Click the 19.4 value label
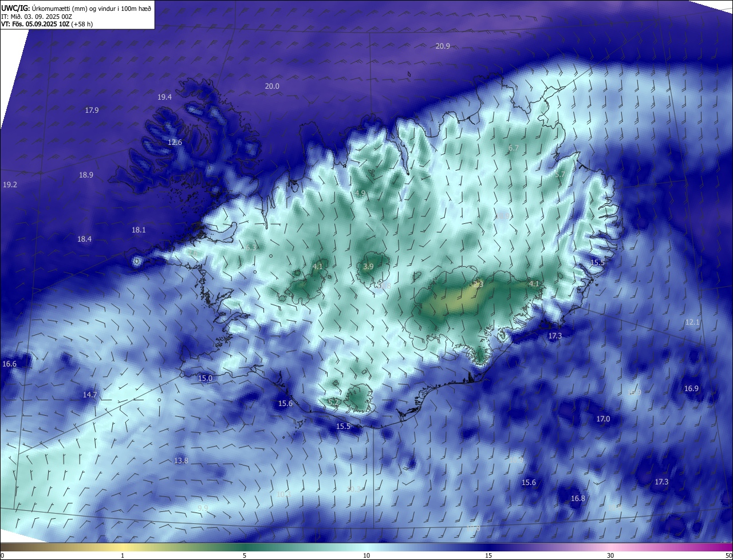The image size is (733, 560). [164, 97]
